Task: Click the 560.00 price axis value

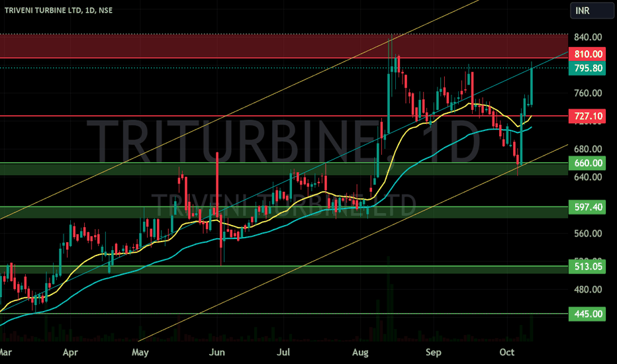Action: click(588, 234)
